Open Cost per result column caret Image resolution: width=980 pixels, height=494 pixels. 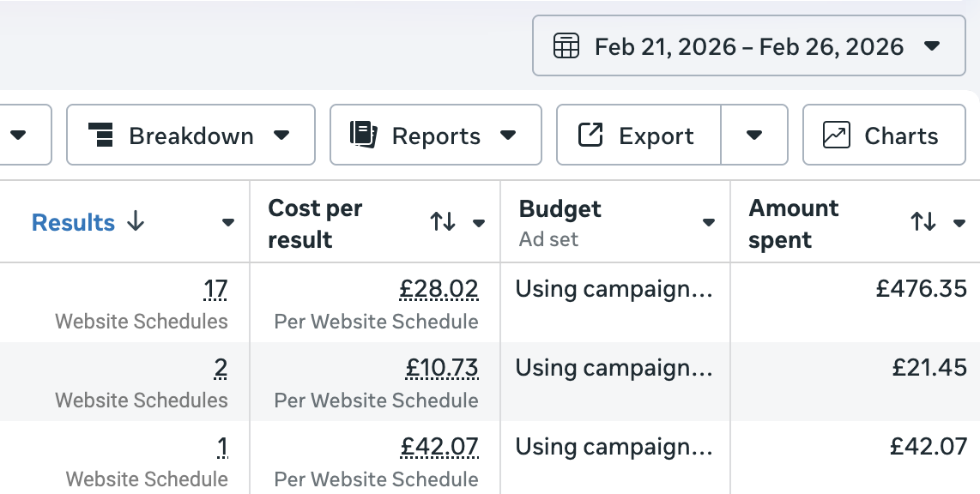pyautogui.click(x=479, y=223)
